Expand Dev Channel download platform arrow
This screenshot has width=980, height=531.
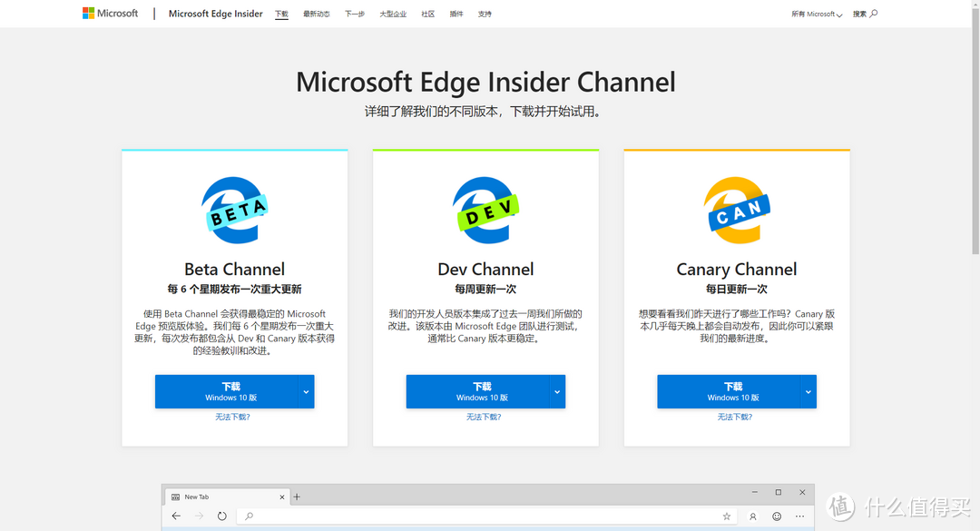tap(557, 391)
